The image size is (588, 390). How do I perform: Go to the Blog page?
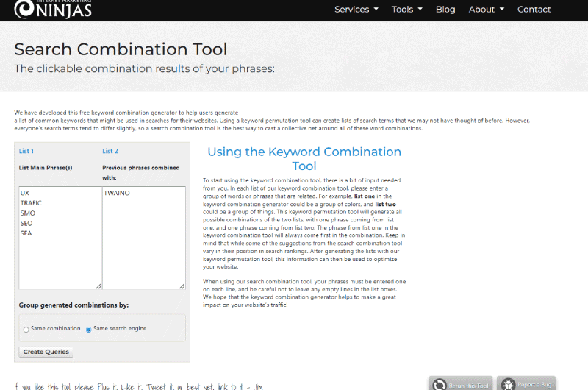point(445,10)
